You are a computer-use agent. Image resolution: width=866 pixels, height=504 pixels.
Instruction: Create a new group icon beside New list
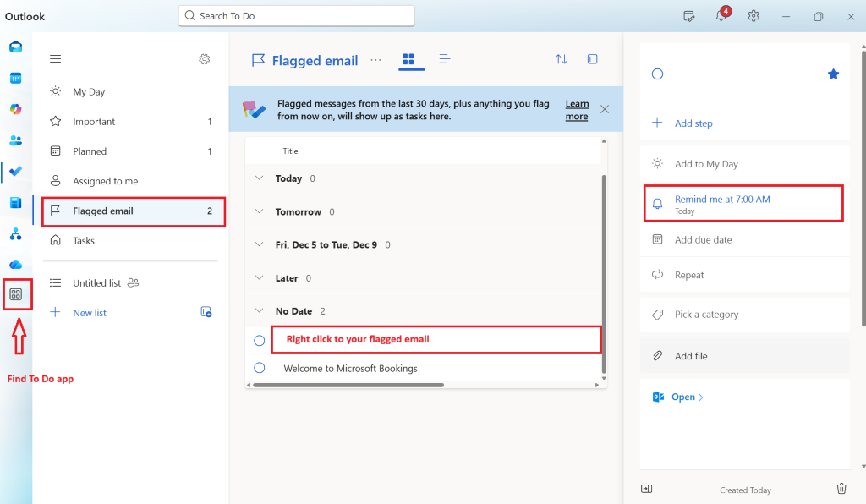[x=206, y=312]
